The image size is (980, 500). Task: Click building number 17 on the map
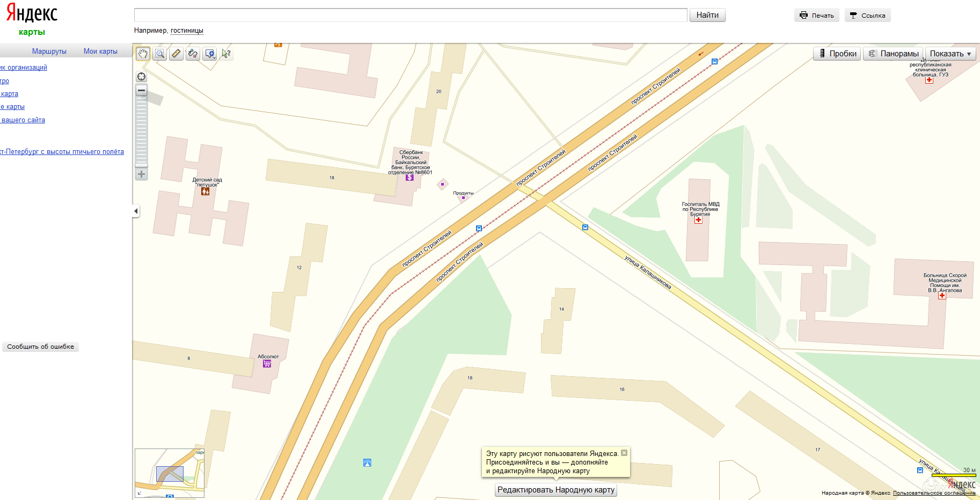[817, 450]
